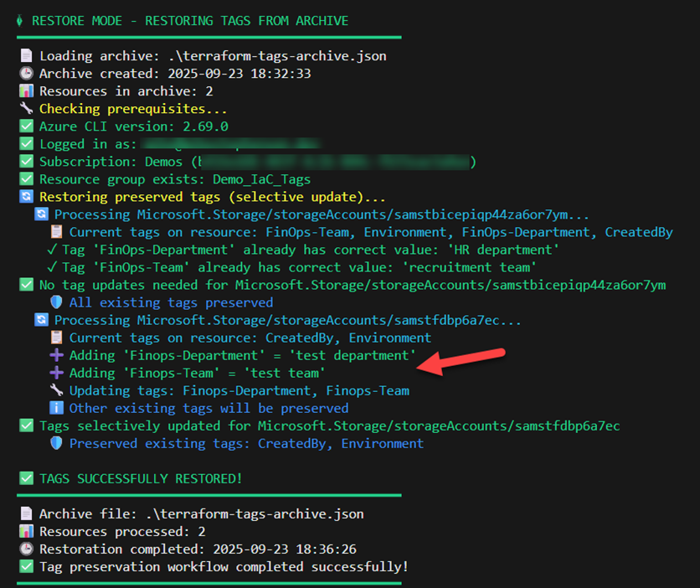700x588 pixels.
Task: Toggle the checkmark on Resource group exists line
Action: [x=25, y=178]
